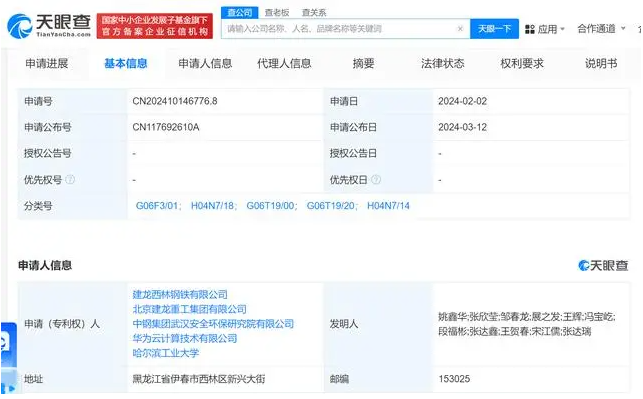Select publication number CN117692610A

pyautogui.click(x=166, y=127)
